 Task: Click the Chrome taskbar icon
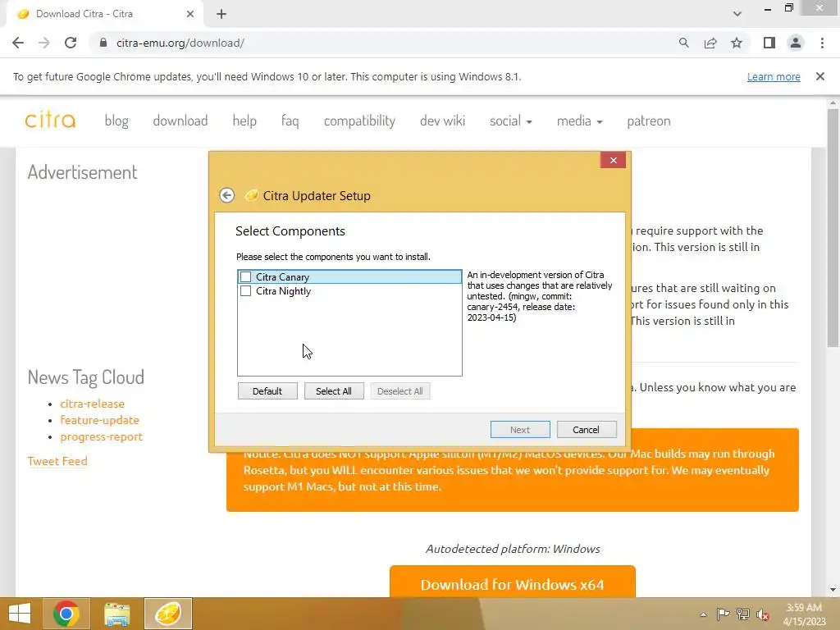click(66, 614)
